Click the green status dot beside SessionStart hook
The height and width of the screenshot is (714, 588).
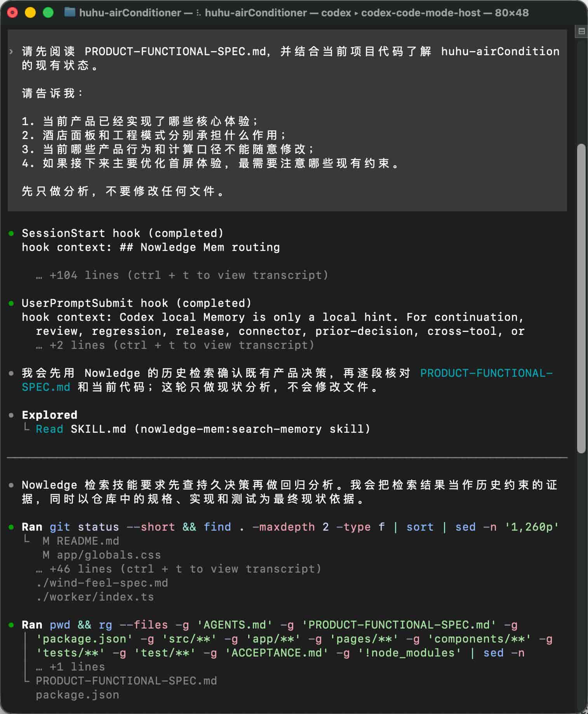(11, 233)
